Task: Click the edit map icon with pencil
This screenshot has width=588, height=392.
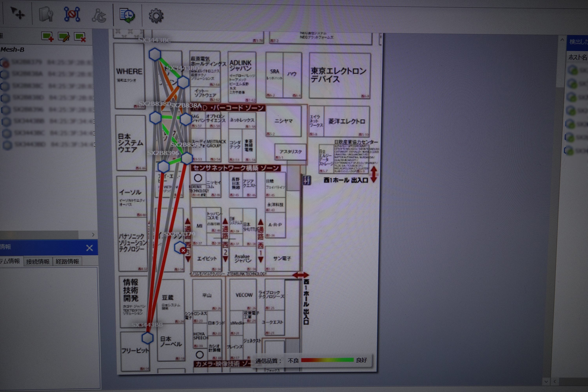Action: click(x=64, y=37)
